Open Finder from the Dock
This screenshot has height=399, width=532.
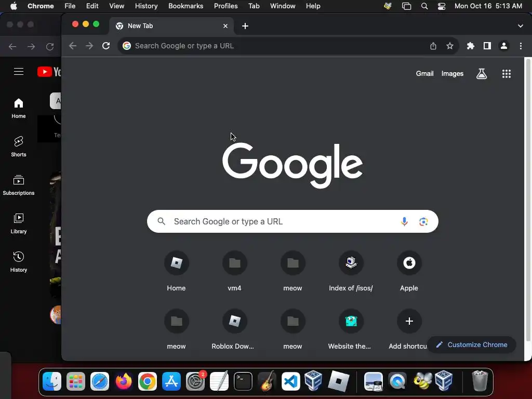[52, 381]
